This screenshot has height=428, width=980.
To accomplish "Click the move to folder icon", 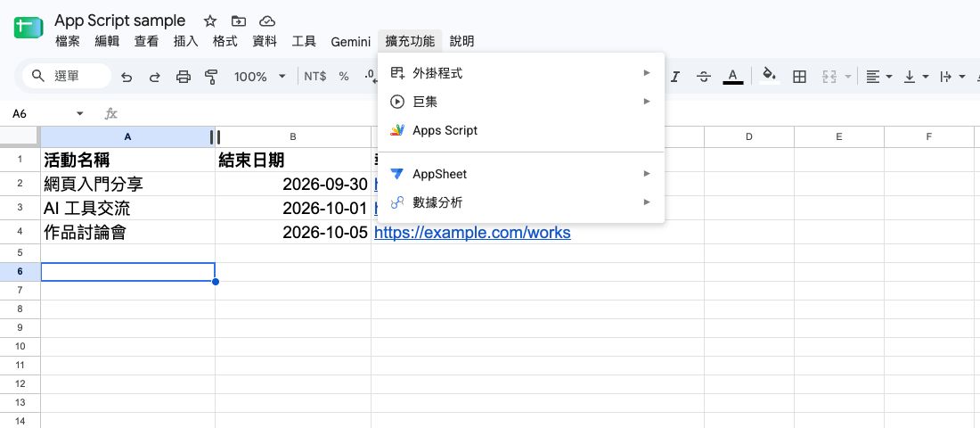I will tap(238, 21).
